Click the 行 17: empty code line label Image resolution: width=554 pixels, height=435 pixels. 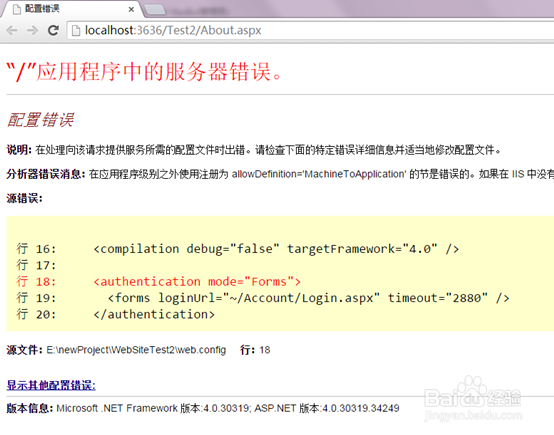point(36,265)
